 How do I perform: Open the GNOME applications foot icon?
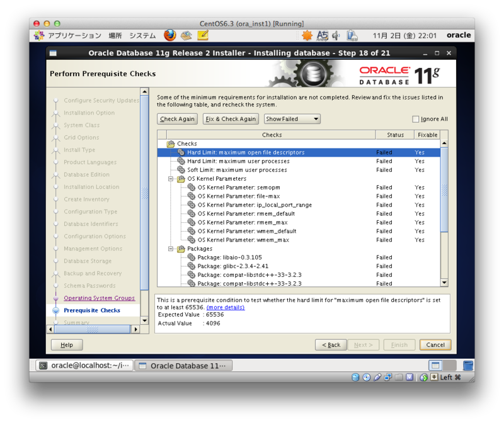pos(39,35)
